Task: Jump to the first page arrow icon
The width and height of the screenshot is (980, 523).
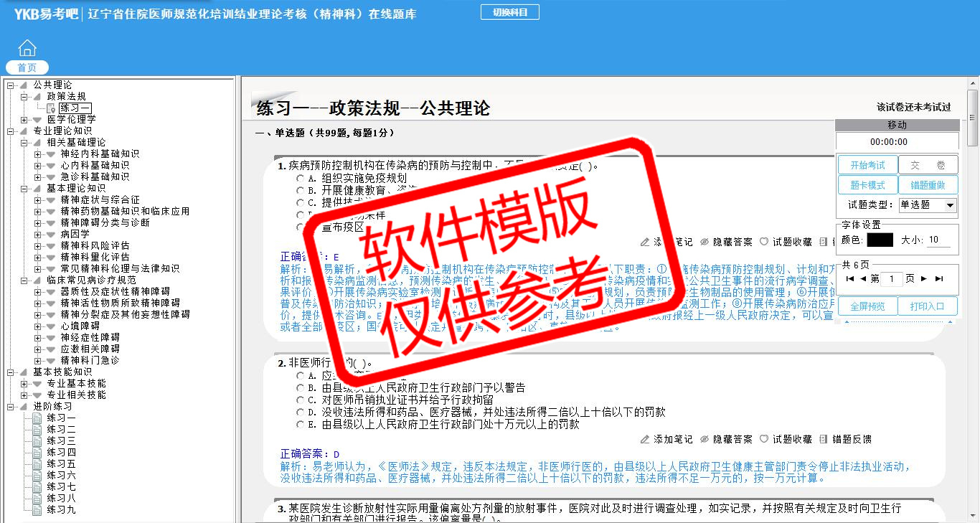Action: click(x=850, y=278)
